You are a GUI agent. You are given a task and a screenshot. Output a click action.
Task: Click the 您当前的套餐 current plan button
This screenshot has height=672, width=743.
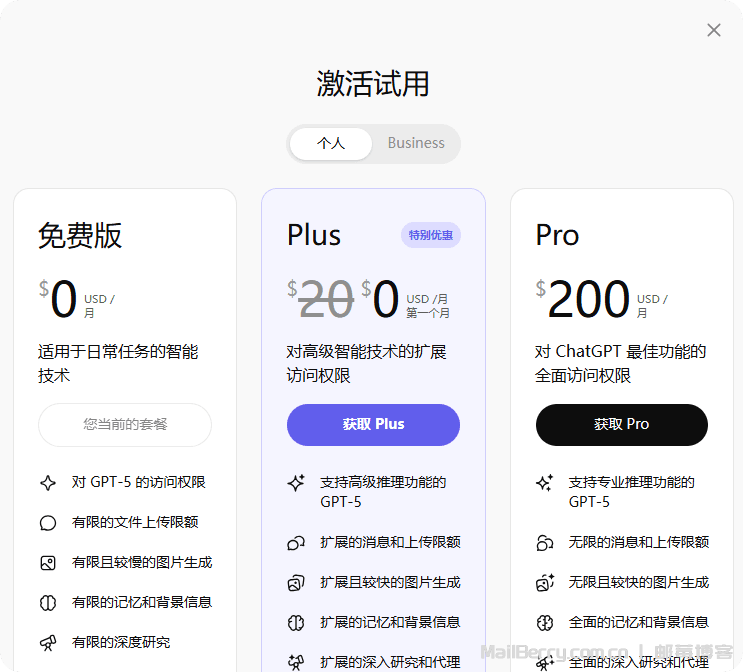125,425
